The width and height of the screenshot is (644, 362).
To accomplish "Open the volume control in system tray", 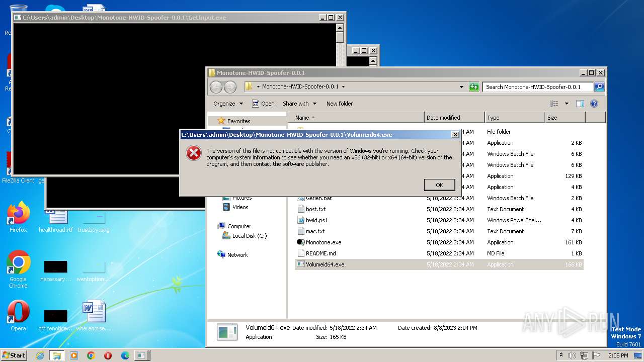I will point(572,355).
